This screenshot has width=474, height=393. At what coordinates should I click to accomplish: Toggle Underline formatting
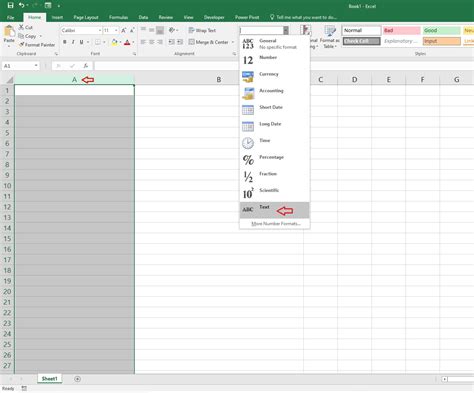point(81,42)
